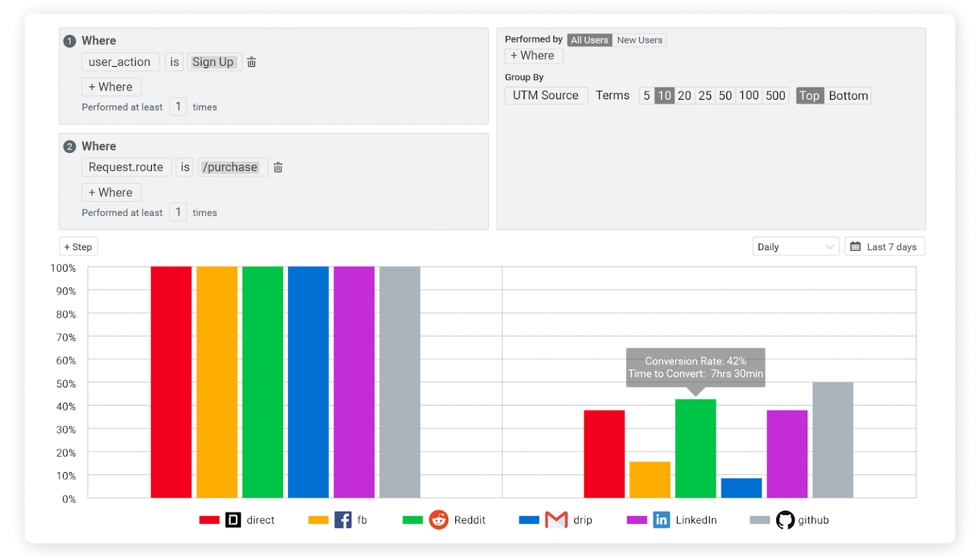Add a Where condition to step 2
This screenshot has width=980, height=556.
coord(111,192)
